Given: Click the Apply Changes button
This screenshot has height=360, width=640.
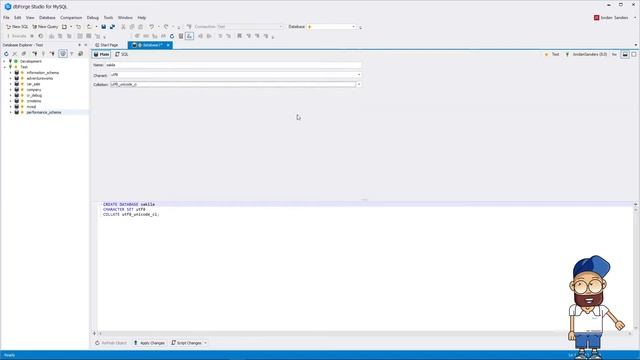Looking at the screenshot, I should [149, 343].
